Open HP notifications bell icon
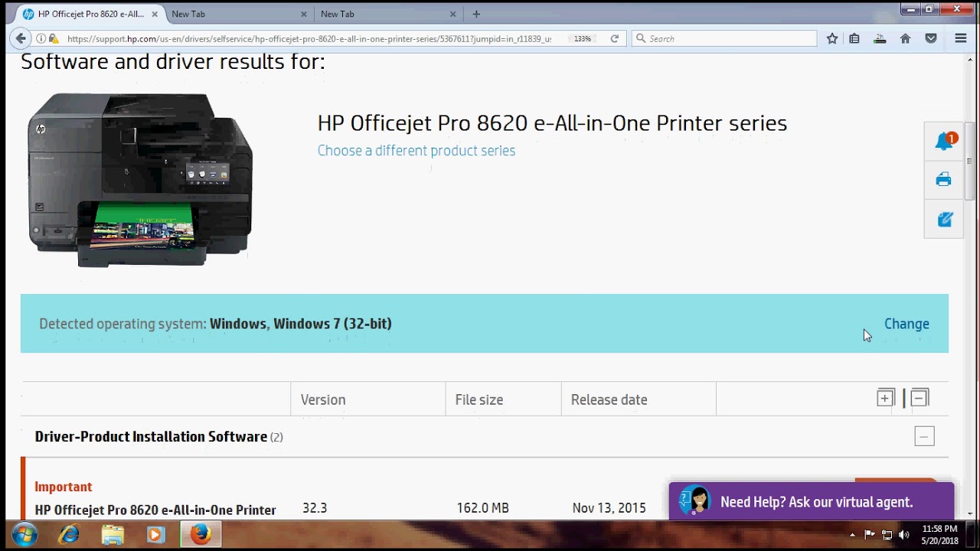Image resolution: width=980 pixels, height=551 pixels. (x=945, y=141)
